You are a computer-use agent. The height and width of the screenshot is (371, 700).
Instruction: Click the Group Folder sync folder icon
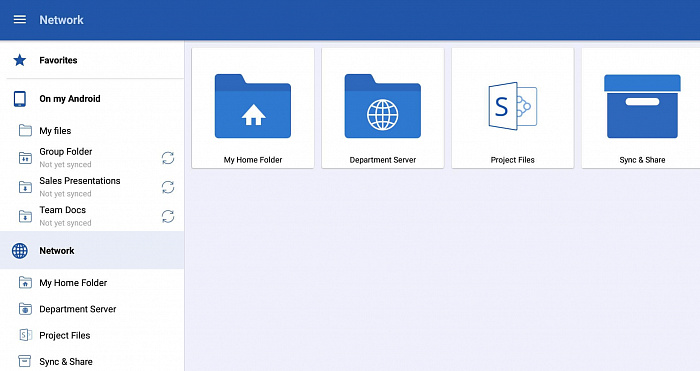[25, 158]
